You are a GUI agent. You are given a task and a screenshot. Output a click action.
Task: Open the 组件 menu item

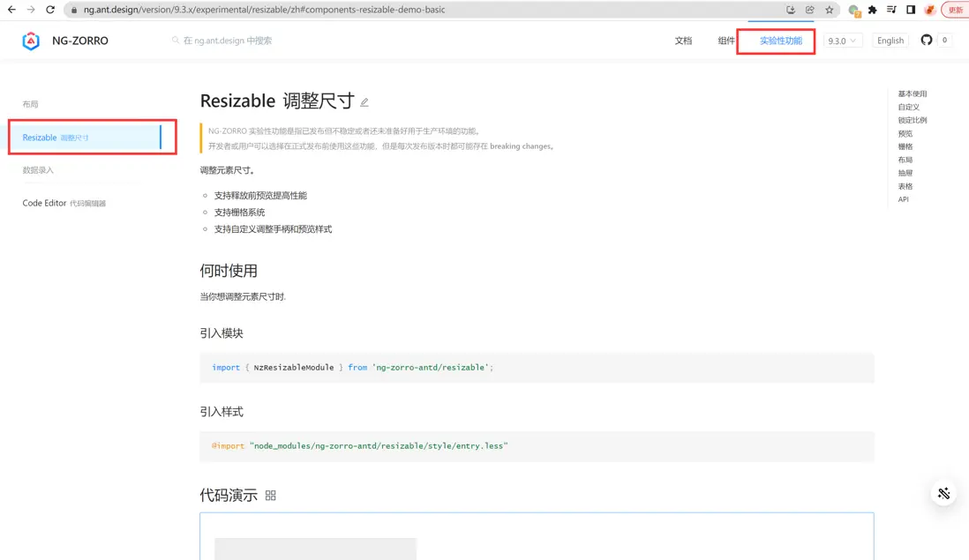coord(726,41)
